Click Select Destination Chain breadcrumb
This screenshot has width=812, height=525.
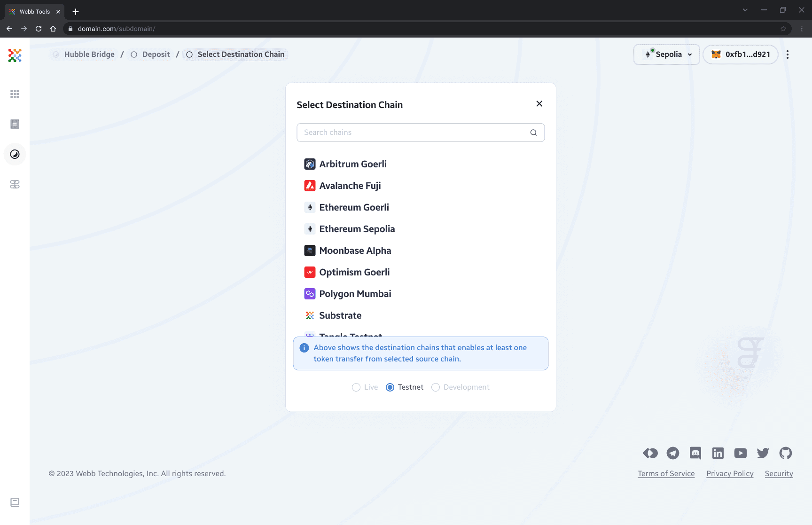point(235,55)
